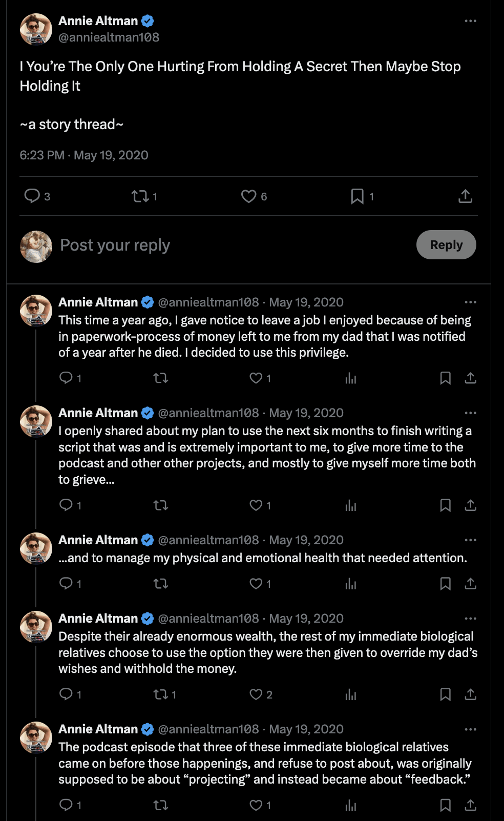Open Annie Altman's avatar on the main post
The width and height of the screenshot is (504, 821).
point(36,29)
